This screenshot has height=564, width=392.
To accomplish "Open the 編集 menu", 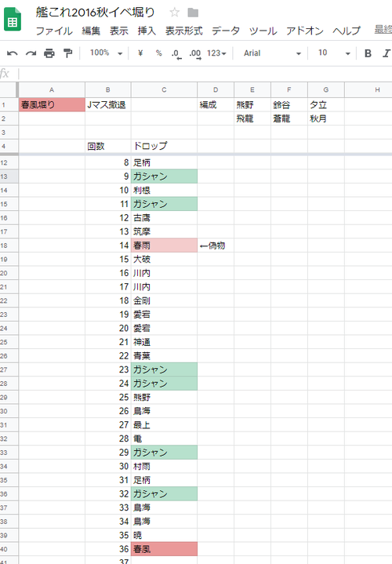I will (x=91, y=31).
